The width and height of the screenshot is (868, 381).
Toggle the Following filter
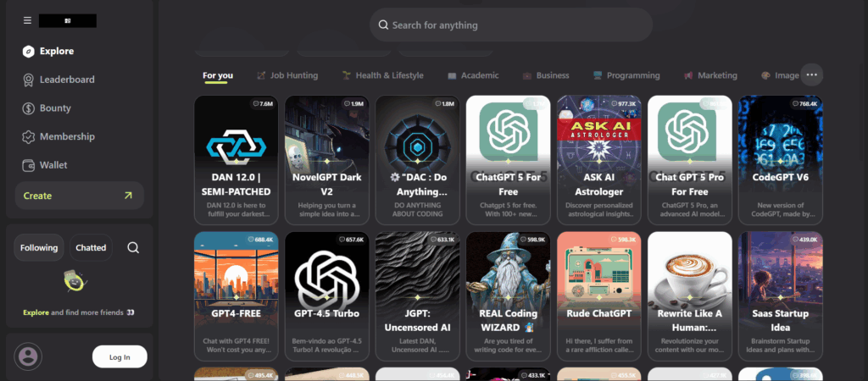[39, 248]
